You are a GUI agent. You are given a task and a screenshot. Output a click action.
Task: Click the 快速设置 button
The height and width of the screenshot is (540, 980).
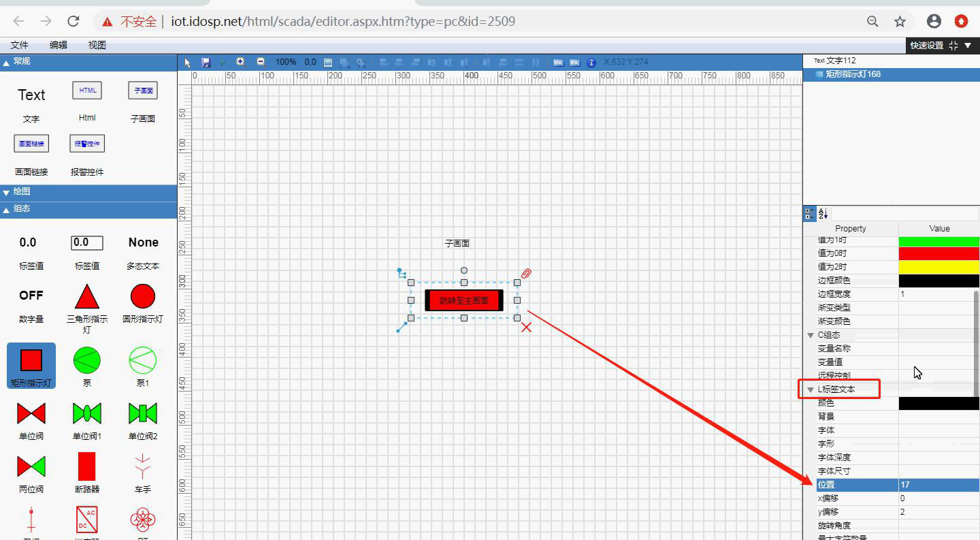pos(927,45)
